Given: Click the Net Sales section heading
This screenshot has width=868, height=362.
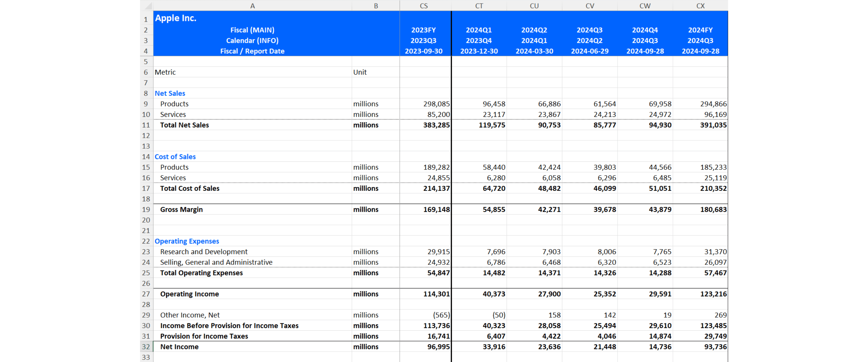Looking at the screenshot, I should coord(170,93).
